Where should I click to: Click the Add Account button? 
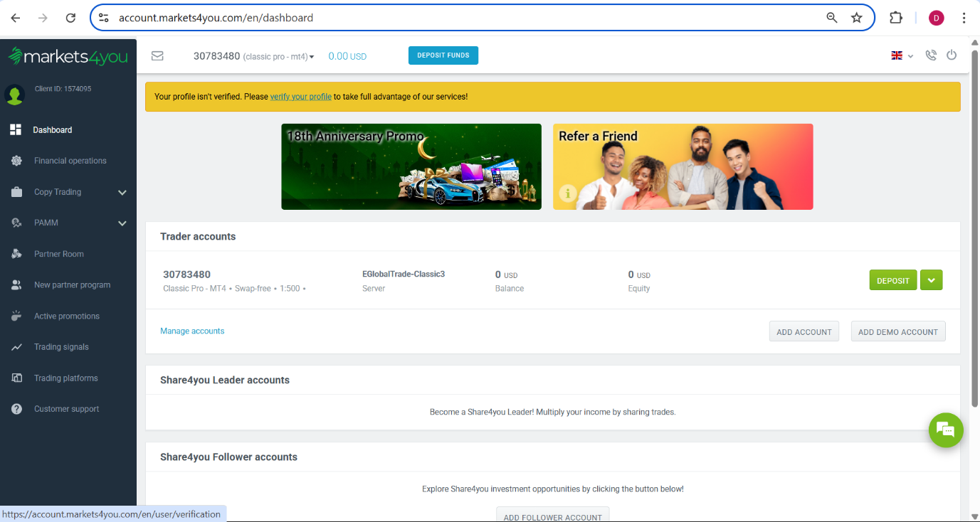[804, 331]
